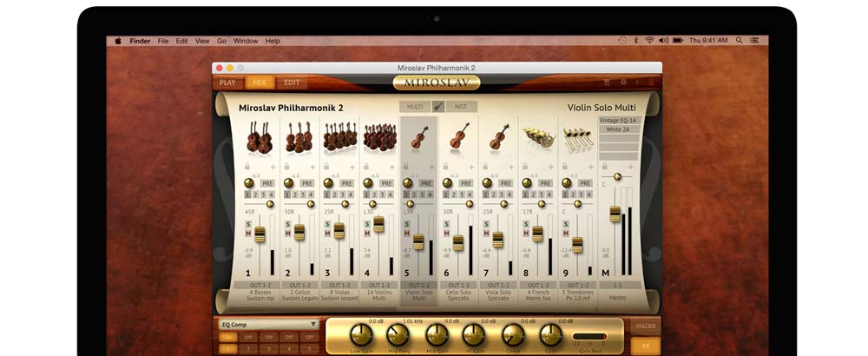Open Notification Center in menu bar
The width and height of the screenshot is (868, 356).
point(754,41)
